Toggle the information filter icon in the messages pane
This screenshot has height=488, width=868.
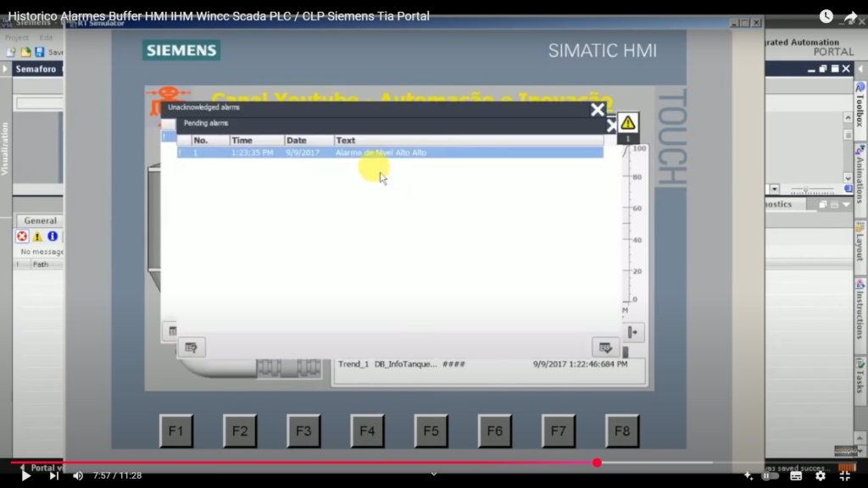53,237
